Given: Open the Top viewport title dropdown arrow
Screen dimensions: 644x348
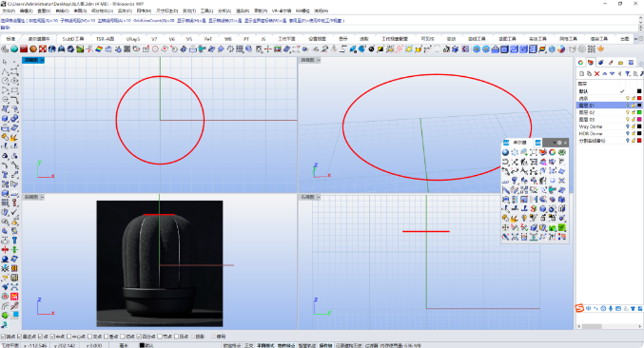Looking at the screenshot, I should 42,60.
